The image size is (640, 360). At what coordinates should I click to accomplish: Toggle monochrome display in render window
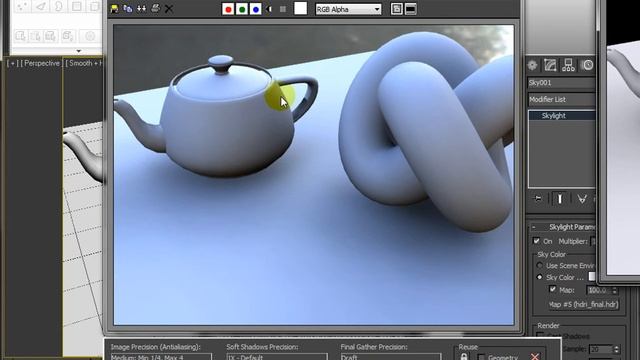pyautogui.click(x=283, y=9)
